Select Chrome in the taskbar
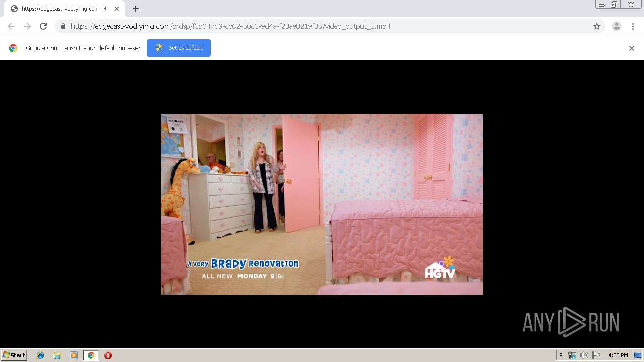This screenshot has height=362, width=644. [91, 355]
